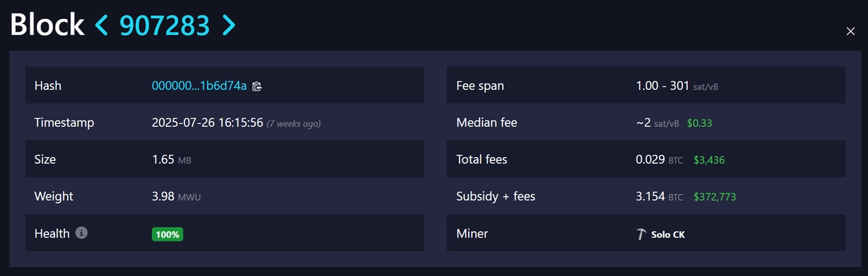Close the block details panel
This screenshot has width=868, height=276.
pos(851,30)
